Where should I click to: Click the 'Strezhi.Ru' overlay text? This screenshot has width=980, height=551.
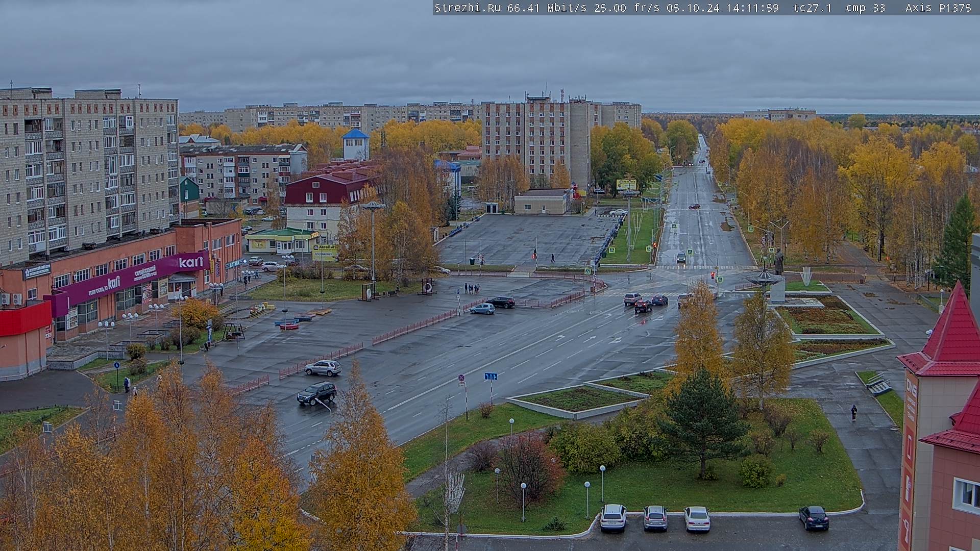tap(467, 8)
